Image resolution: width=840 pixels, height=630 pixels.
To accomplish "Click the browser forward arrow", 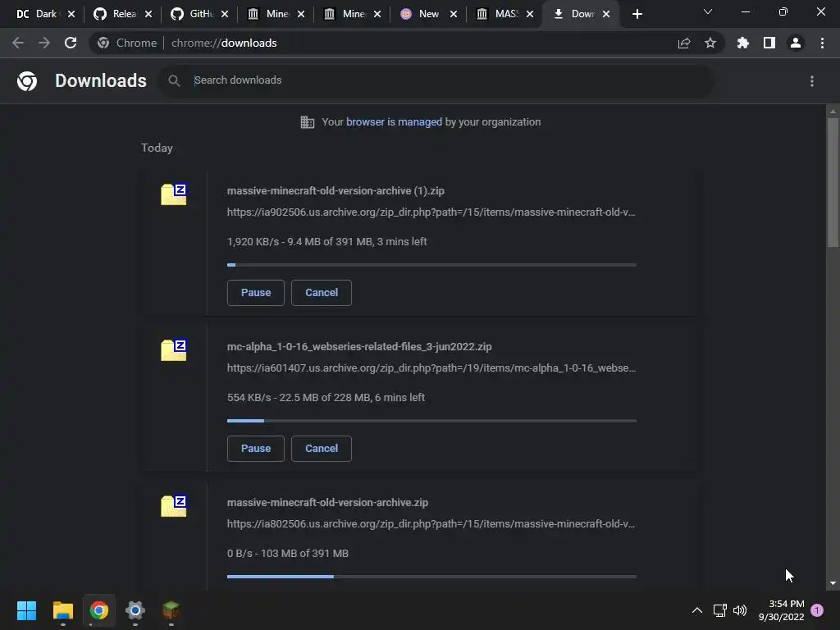I will pyautogui.click(x=44, y=43).
